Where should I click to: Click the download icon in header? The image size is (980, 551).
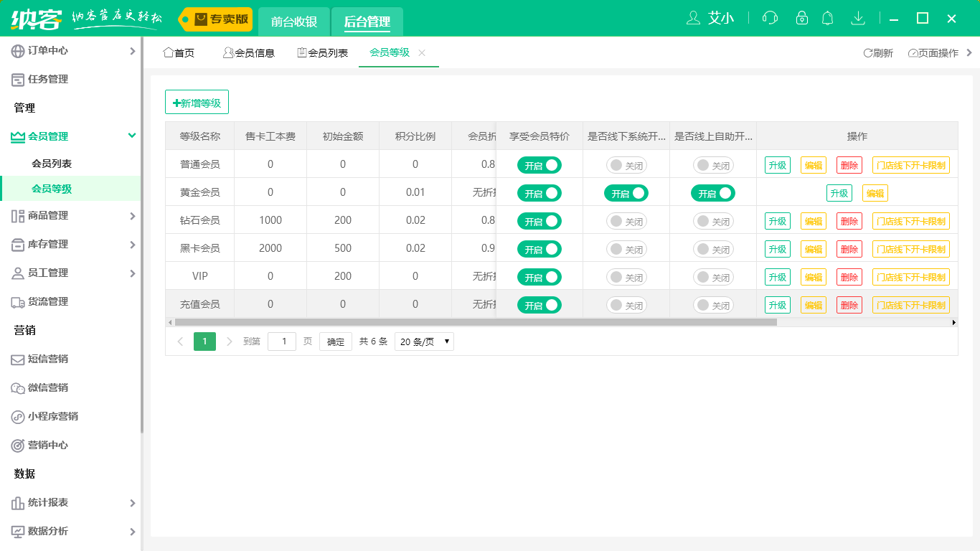(x=858, y=18)
